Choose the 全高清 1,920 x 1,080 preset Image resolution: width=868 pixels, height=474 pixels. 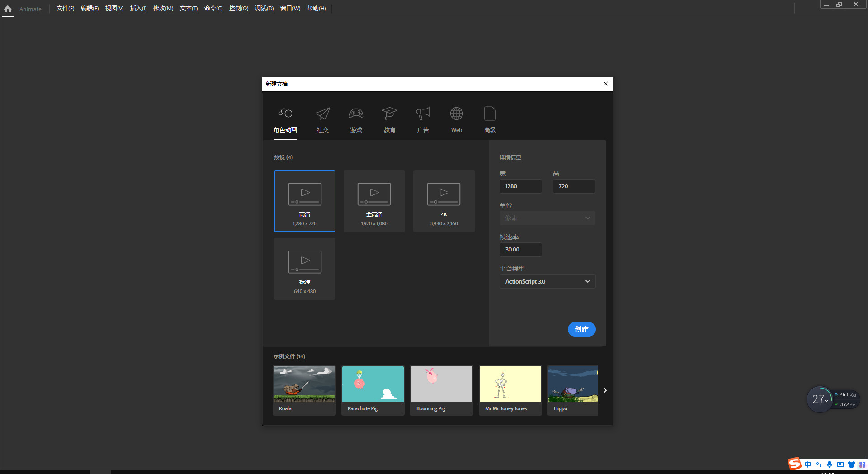(374, 201)
